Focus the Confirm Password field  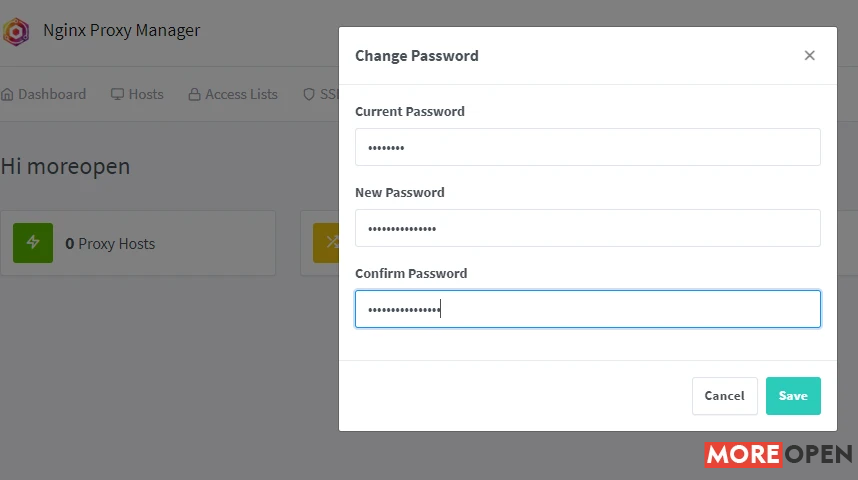[588, 309]
